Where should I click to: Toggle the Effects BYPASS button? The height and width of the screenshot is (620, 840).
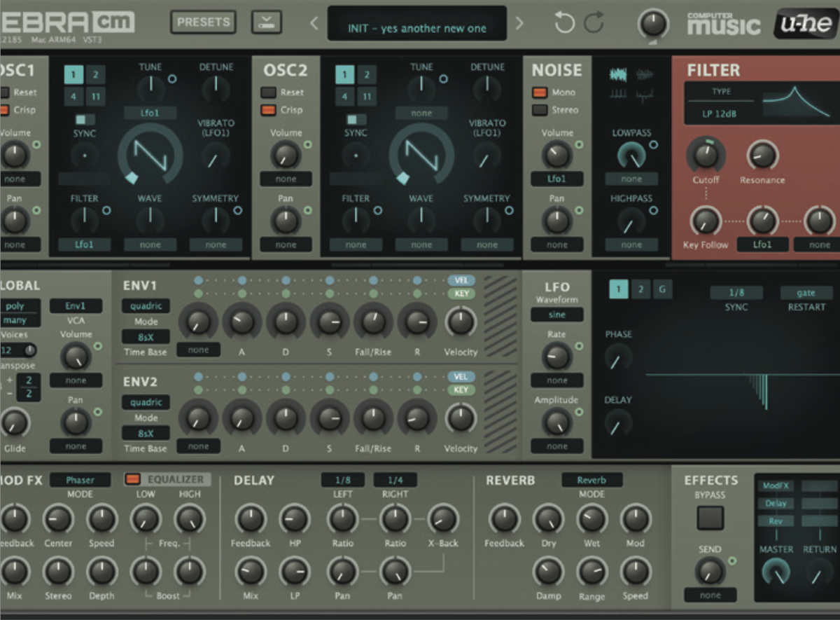[x=710, y=518]
